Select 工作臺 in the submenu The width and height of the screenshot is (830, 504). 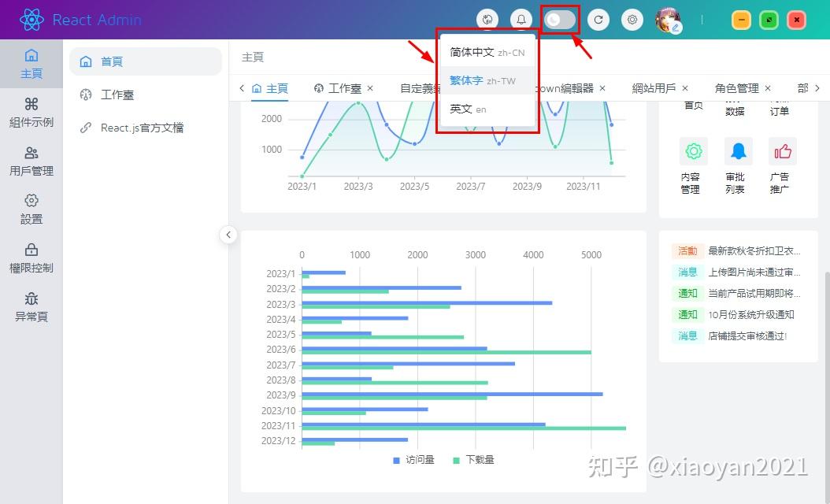[146, 94]
